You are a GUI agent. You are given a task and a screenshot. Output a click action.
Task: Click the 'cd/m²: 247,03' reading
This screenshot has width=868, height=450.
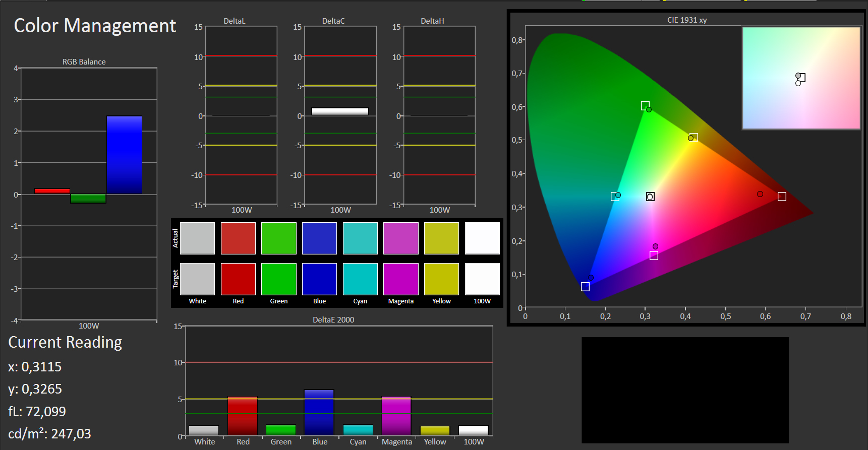(x=49, y=433)
